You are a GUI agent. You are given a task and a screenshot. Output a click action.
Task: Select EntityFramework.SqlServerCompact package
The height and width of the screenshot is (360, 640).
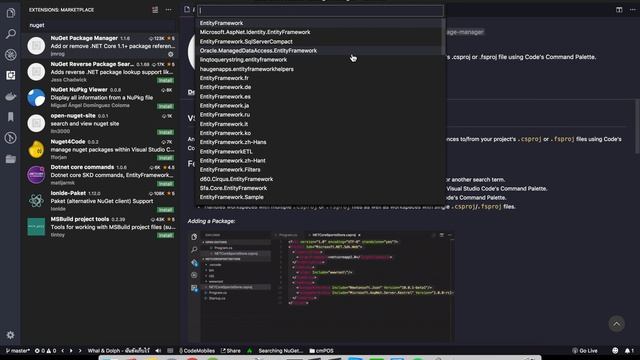tap(319, 42)
